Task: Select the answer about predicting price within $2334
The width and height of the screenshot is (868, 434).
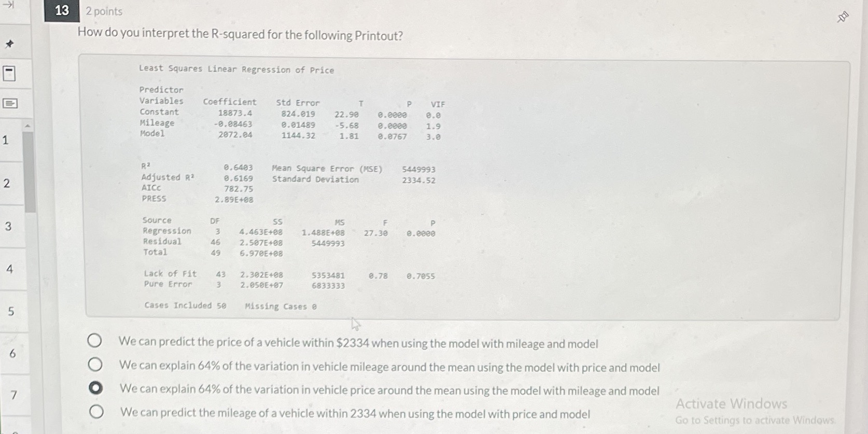Action: 95,341
